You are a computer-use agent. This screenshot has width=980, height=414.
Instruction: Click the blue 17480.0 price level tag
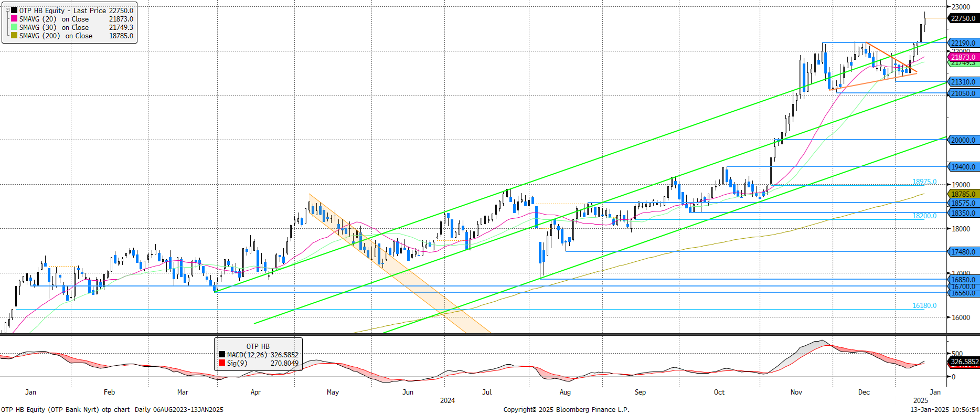pyautogui.click(x=963, y=252)
